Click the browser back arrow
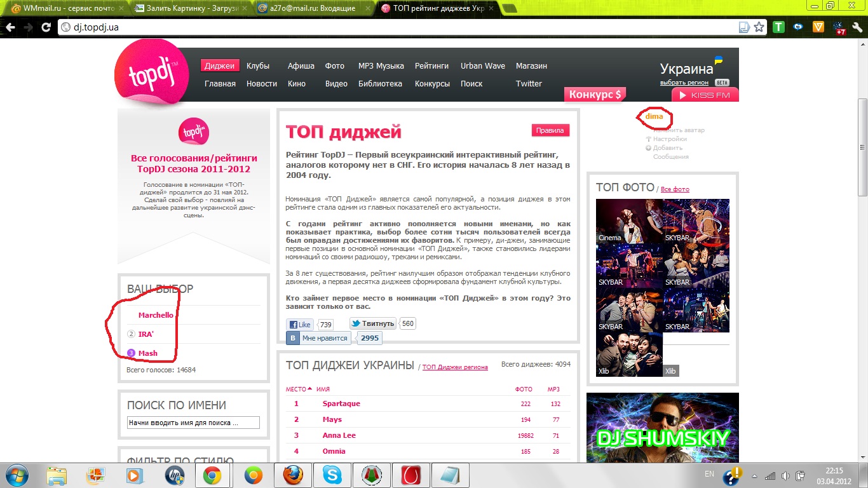 [9, 27]
